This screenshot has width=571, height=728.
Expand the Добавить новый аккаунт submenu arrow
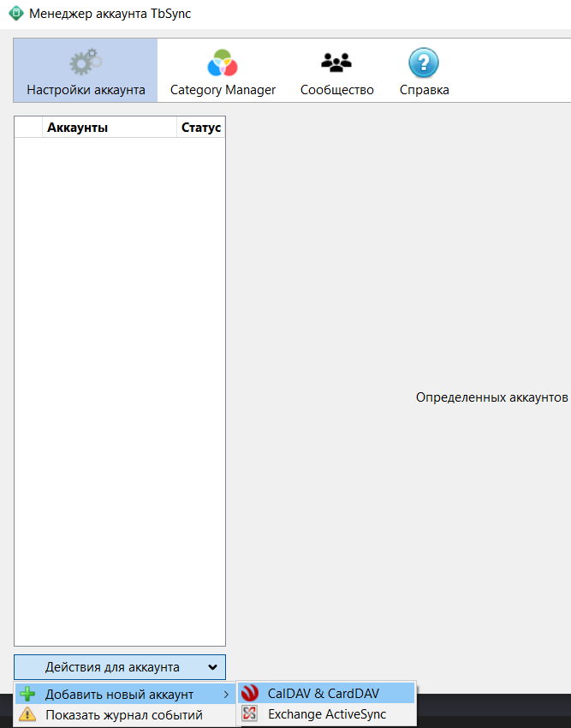click(226, 694)
